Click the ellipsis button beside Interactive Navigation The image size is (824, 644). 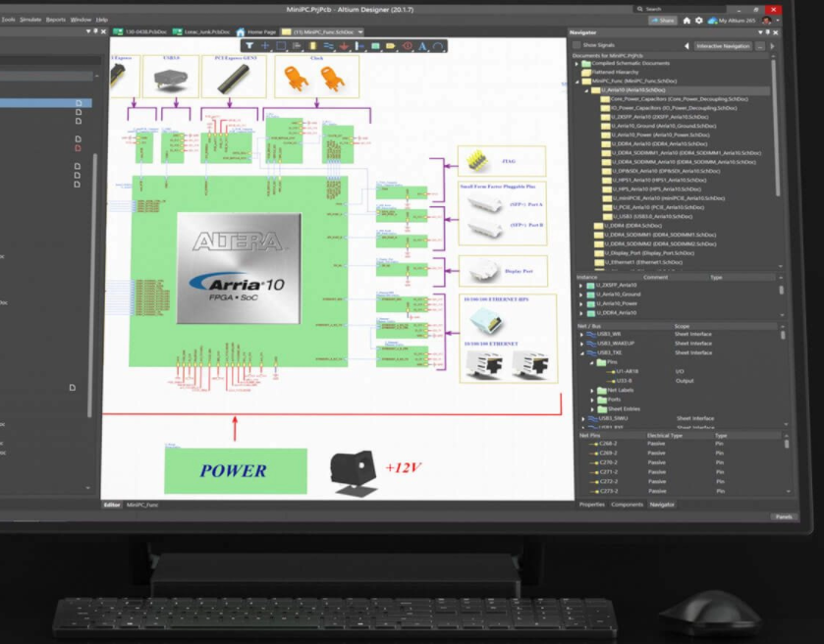click(x=760, y=46)
